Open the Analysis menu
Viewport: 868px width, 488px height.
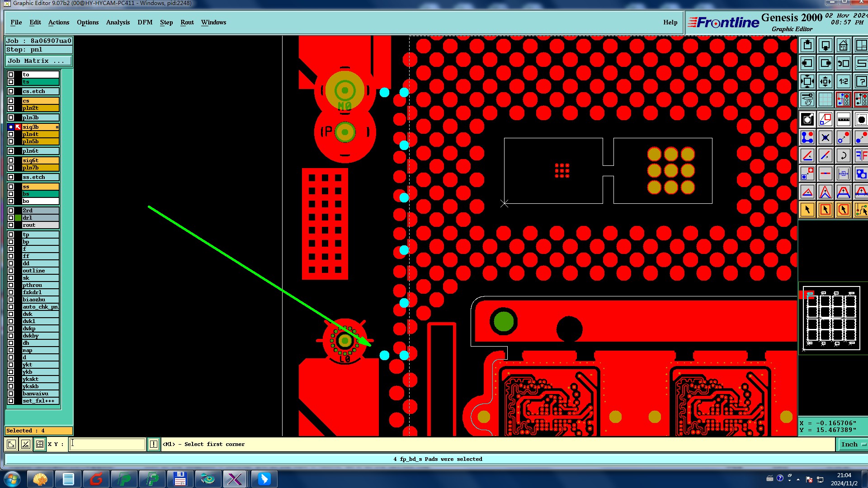tap(118, 23)
